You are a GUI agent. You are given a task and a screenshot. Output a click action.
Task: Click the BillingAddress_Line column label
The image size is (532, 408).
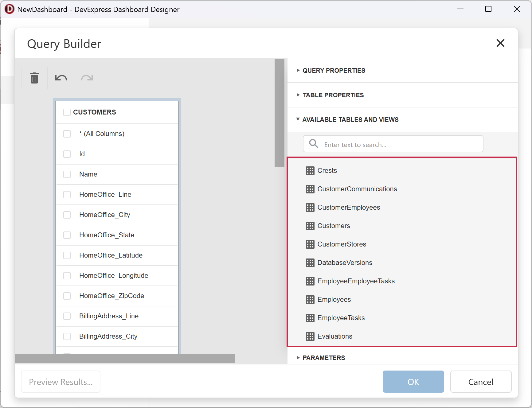(x=109, y=316)
